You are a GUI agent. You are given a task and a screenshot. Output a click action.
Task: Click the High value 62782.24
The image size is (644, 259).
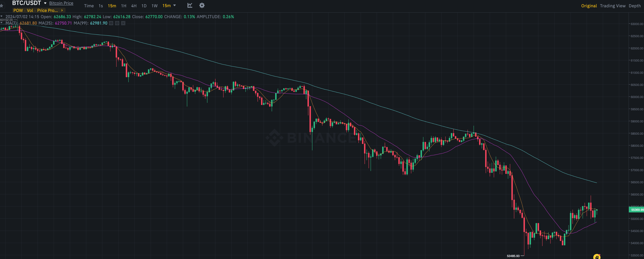click(92, 17)
